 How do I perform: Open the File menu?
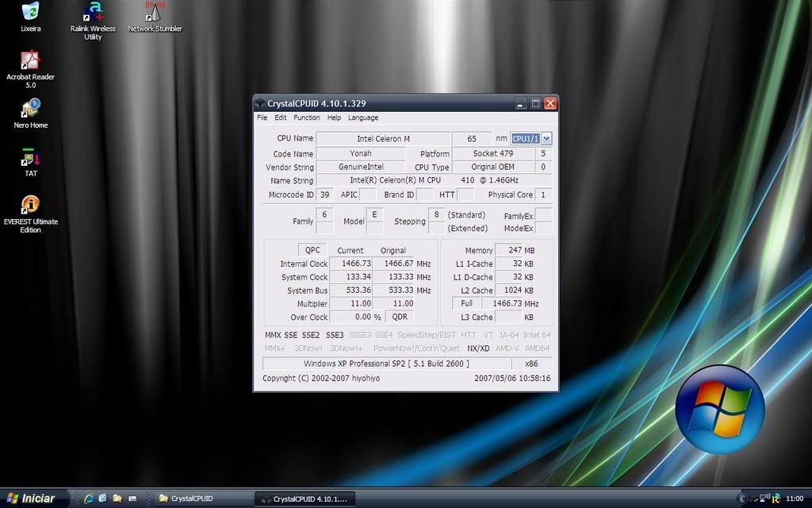(262, 117)
